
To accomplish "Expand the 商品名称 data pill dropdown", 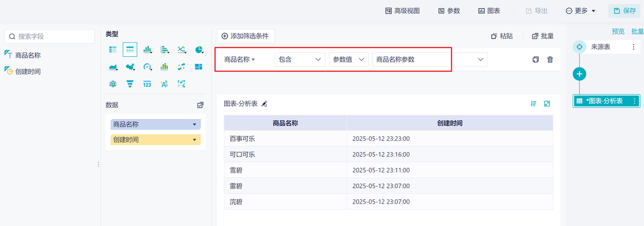I will 194,124.
